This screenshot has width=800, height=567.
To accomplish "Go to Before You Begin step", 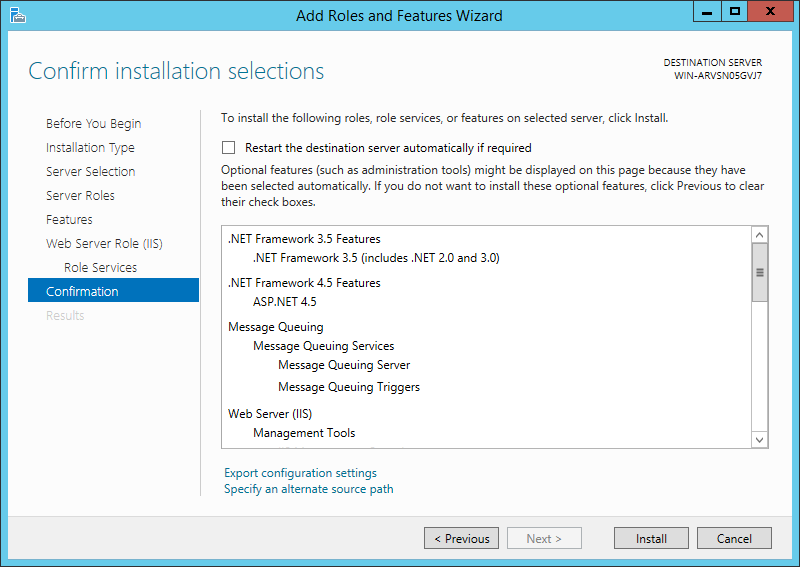I will [x=93, y=124].
